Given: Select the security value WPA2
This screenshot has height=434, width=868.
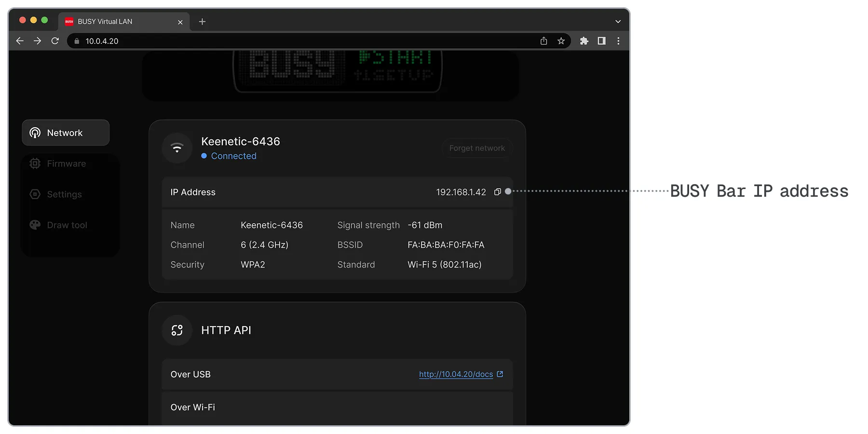Looking at the screenshot, I should click(x=253, y=265).
